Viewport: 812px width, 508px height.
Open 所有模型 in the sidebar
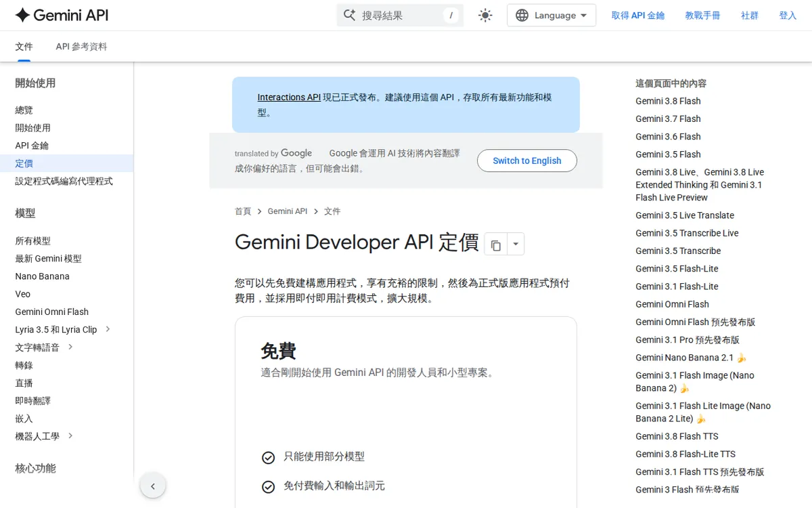32,240
